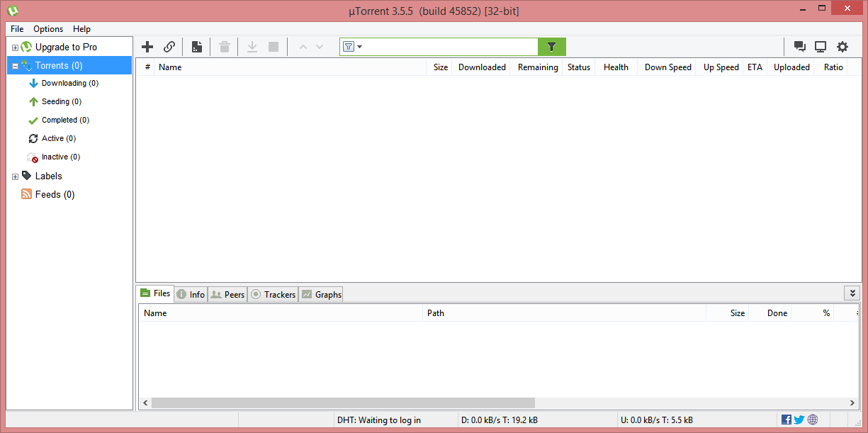Sort by Status column header
The width and height of the screenshot is (868, 433).
(579, 67)
